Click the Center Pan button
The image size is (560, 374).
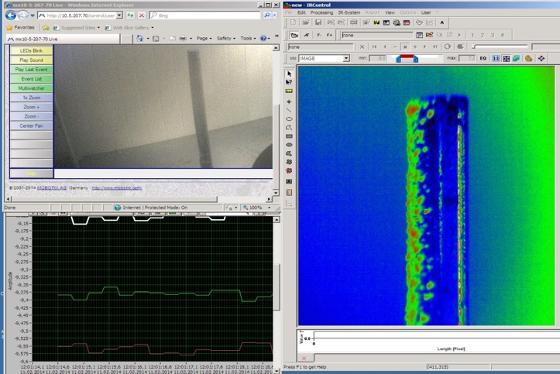(x=31, y=126)
